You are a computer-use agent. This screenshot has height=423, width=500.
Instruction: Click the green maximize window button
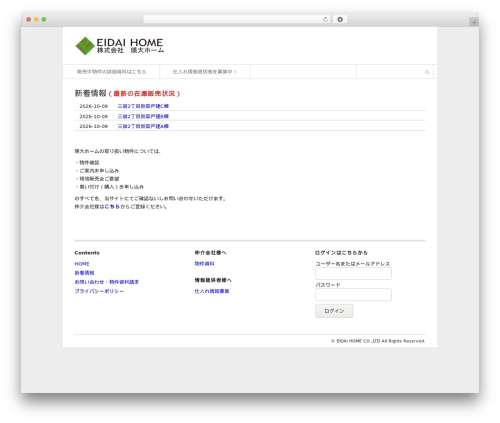[x=44, y=20]
